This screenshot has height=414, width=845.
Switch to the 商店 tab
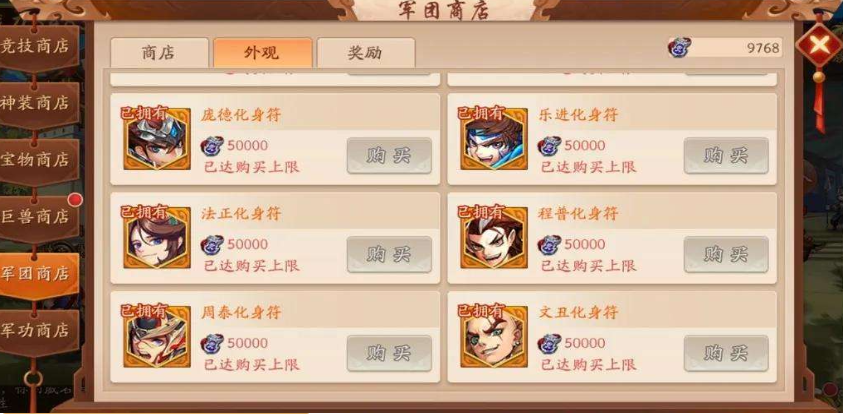pyautogui.click(x=159, y=53)
